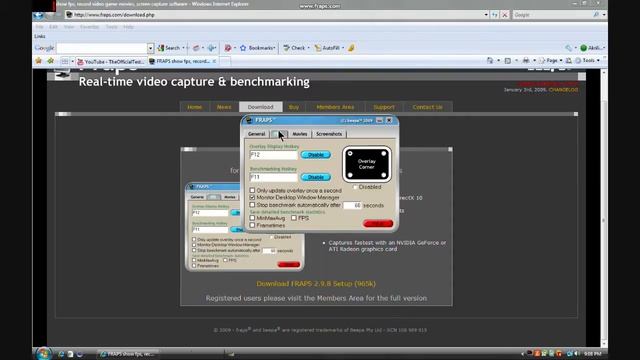
Task: Select the bottom-right Overlay Corner dot
Action: 384,175
